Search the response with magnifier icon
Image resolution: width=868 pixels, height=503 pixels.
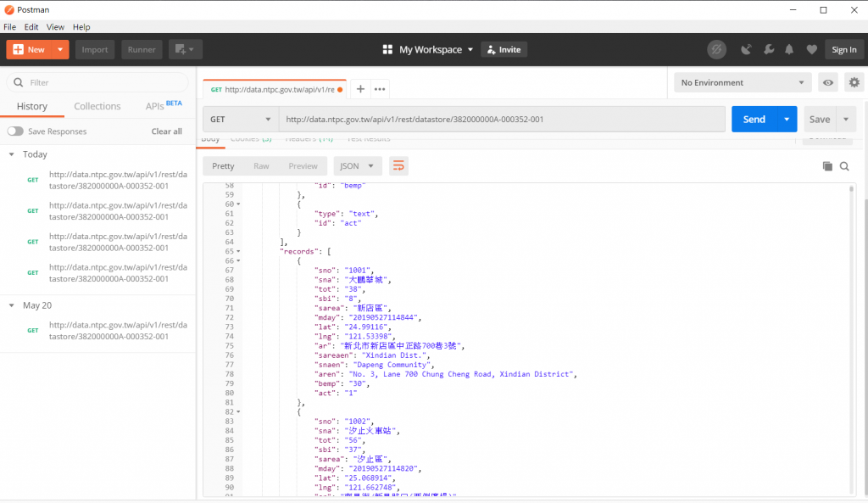tap(844, 166)
